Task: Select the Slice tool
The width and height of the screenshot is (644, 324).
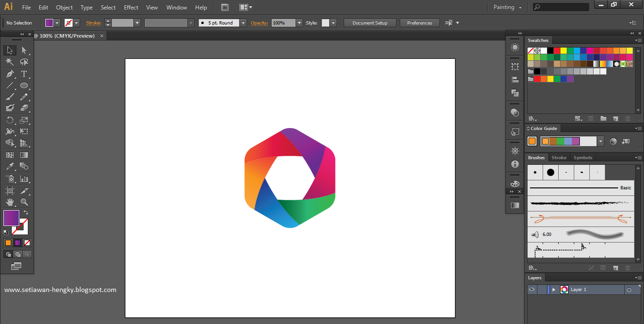Action: pyautogui.click(x=24, y=191)
